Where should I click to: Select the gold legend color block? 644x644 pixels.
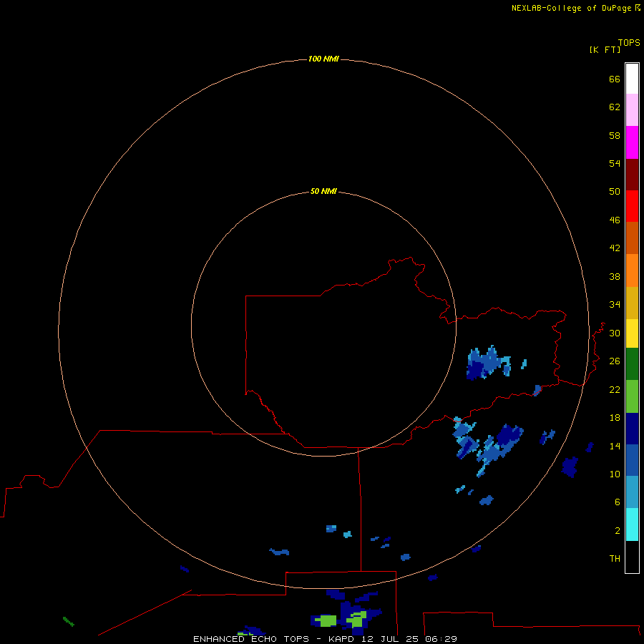pos(632,303)
